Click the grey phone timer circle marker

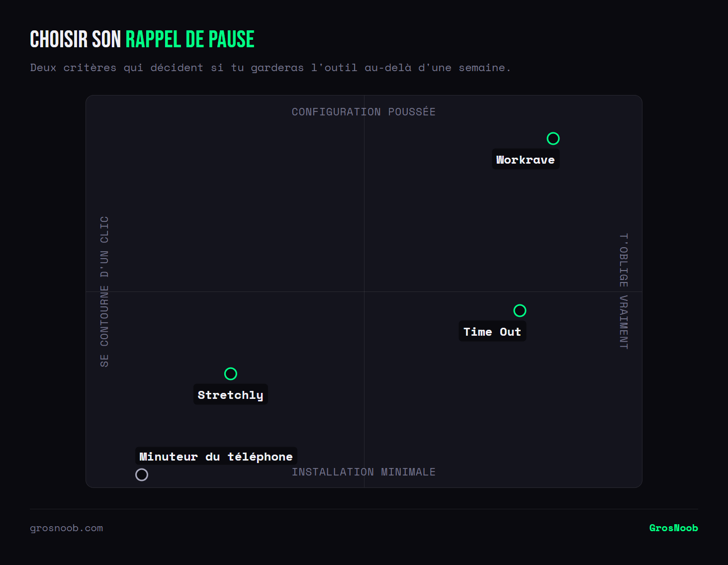point(142,474)
